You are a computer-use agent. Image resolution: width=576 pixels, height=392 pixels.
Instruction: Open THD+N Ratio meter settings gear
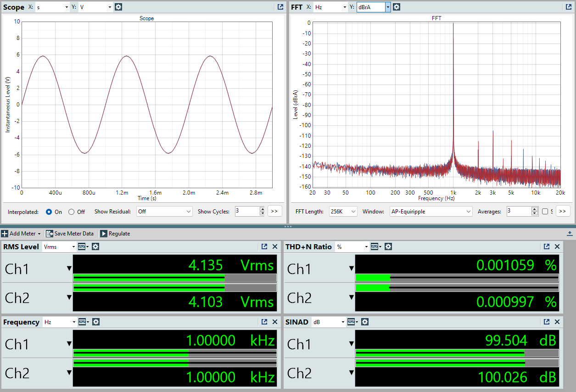point(388,246)
